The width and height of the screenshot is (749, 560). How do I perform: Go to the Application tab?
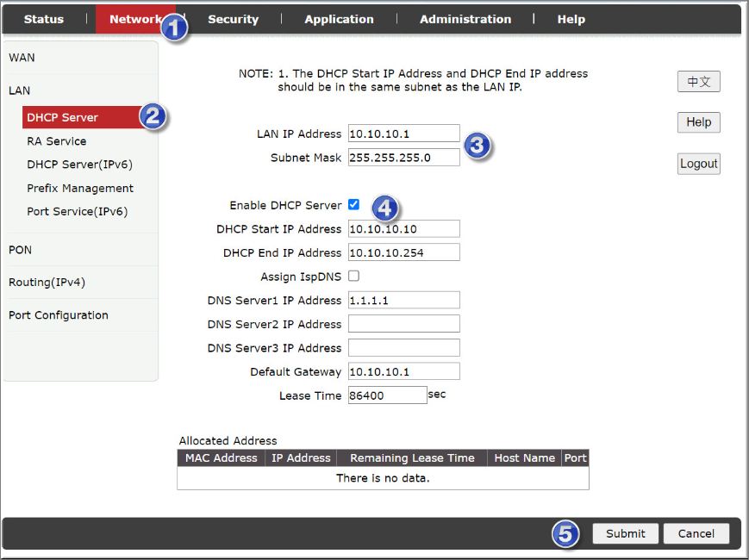(x=339, y=19)
